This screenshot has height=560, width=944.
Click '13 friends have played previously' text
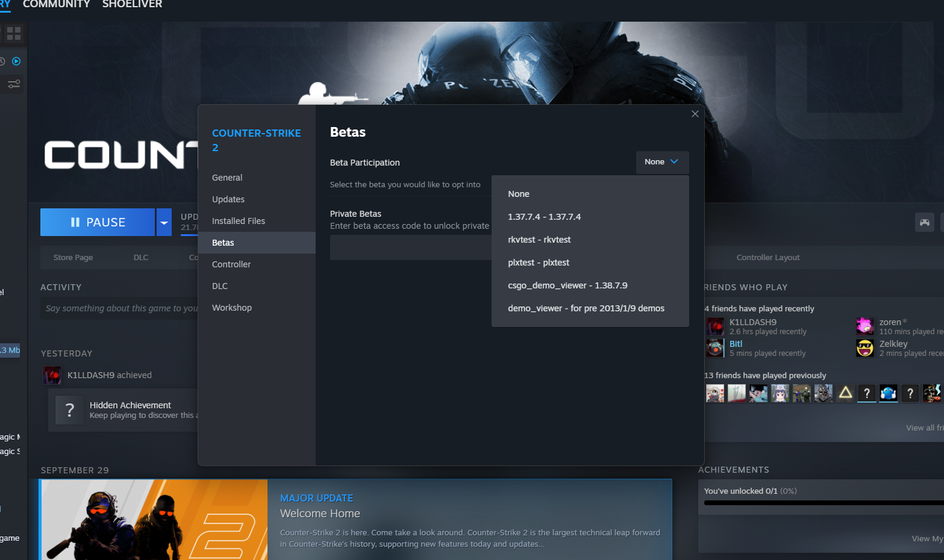tap(765, 375)
